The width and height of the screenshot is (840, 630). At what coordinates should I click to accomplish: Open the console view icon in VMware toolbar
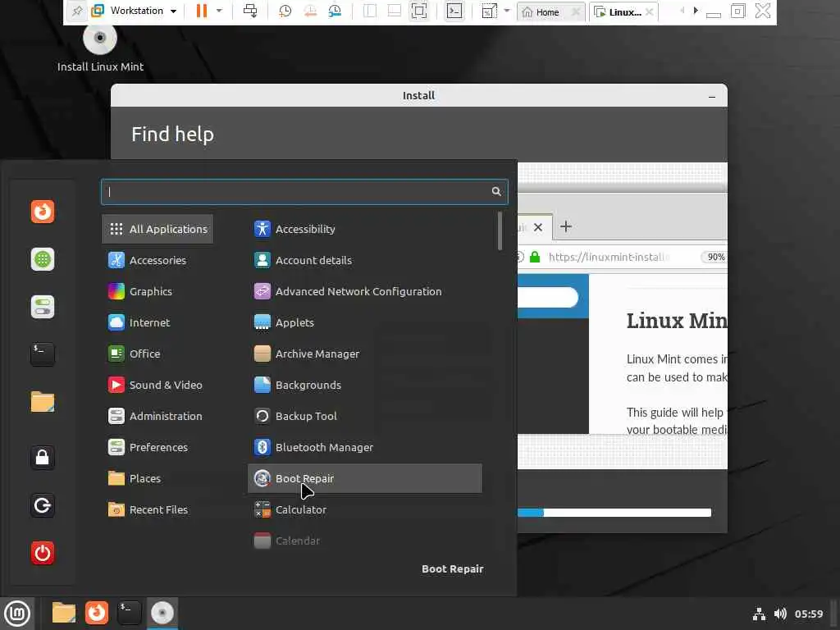click(x=454, y=11)
